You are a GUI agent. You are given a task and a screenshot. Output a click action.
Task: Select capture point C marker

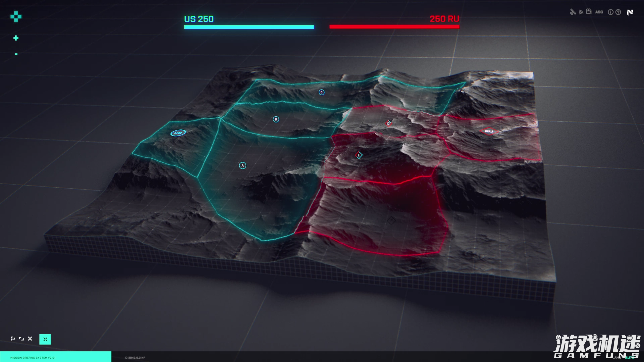point(321,92)
